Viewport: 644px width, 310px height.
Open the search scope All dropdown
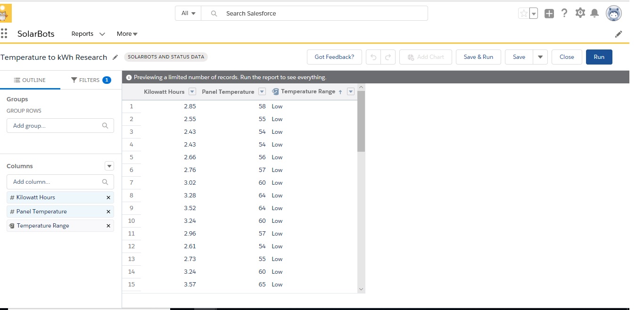(188, 13)
